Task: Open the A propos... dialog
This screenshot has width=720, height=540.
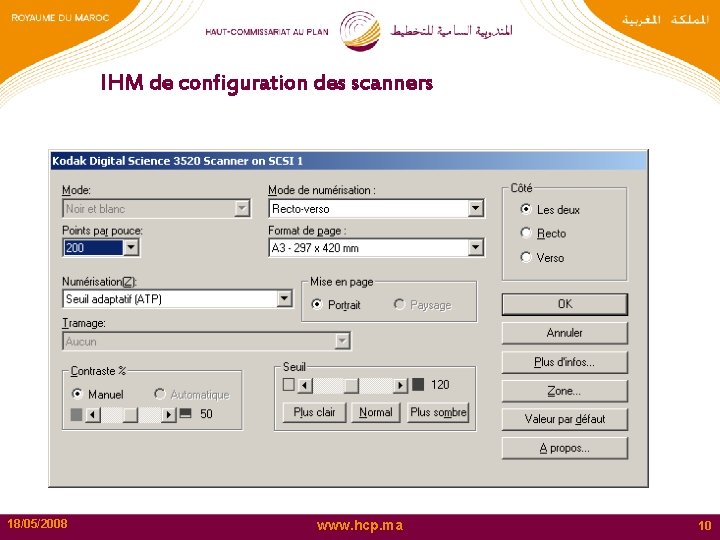Action: coord(564,448)
